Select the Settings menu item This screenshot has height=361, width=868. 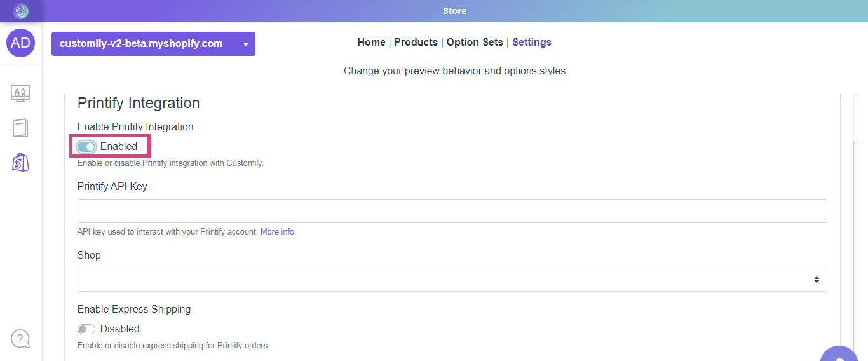click(532, 43)
